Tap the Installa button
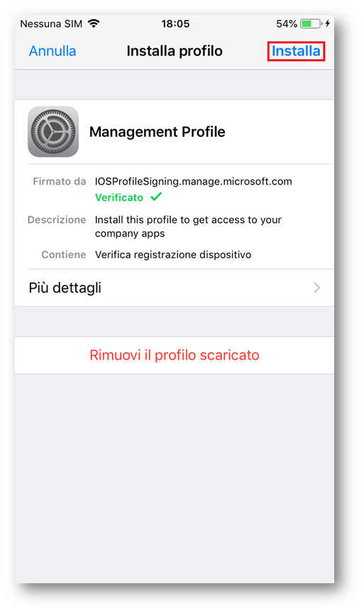The width and height of the screenshot is (364, 613). (296, 51)
